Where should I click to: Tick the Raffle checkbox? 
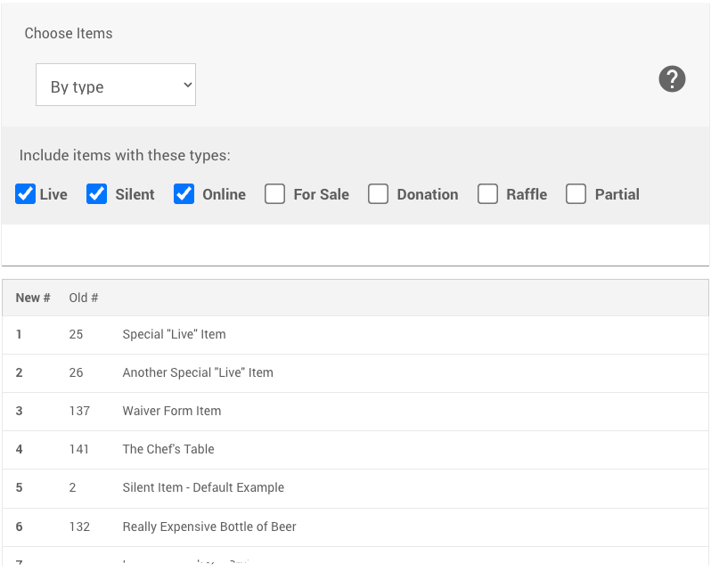pos(487,194)
